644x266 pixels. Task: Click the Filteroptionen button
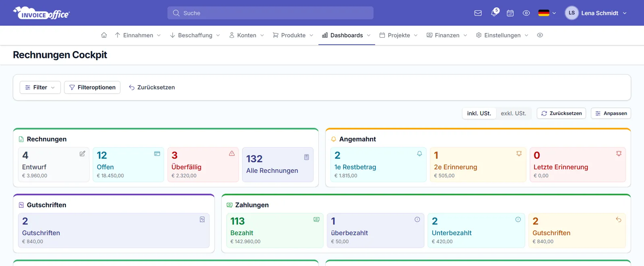92,87
